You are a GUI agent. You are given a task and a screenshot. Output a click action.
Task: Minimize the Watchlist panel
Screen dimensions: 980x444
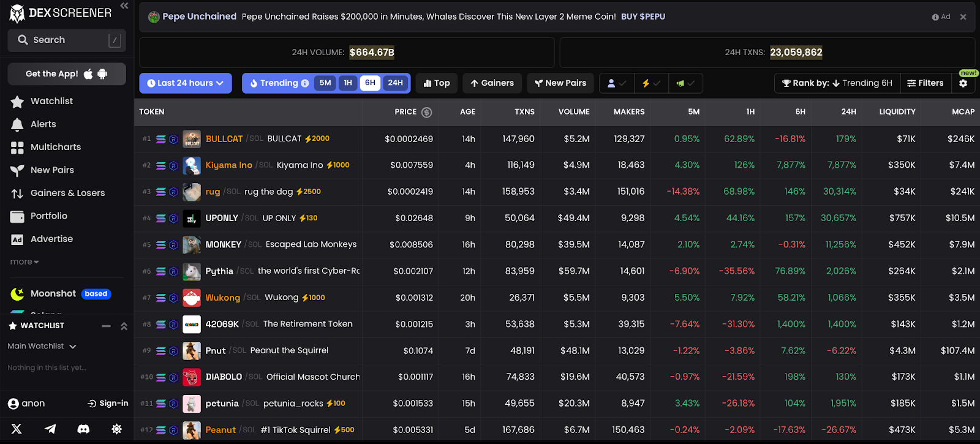(106, 326)
